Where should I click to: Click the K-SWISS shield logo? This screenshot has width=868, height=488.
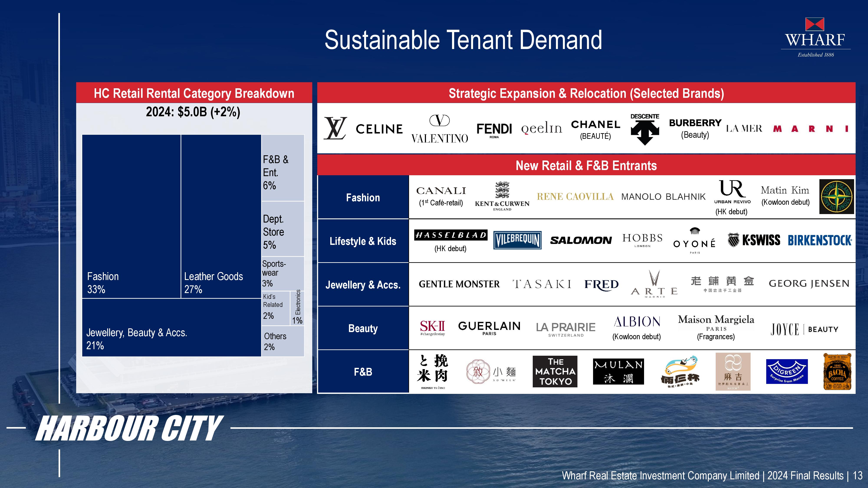pyautogui.click(x=754, y=240)
